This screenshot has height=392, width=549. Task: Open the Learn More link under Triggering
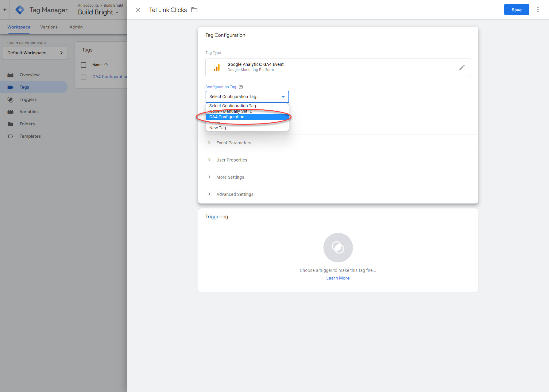point(338,278)
